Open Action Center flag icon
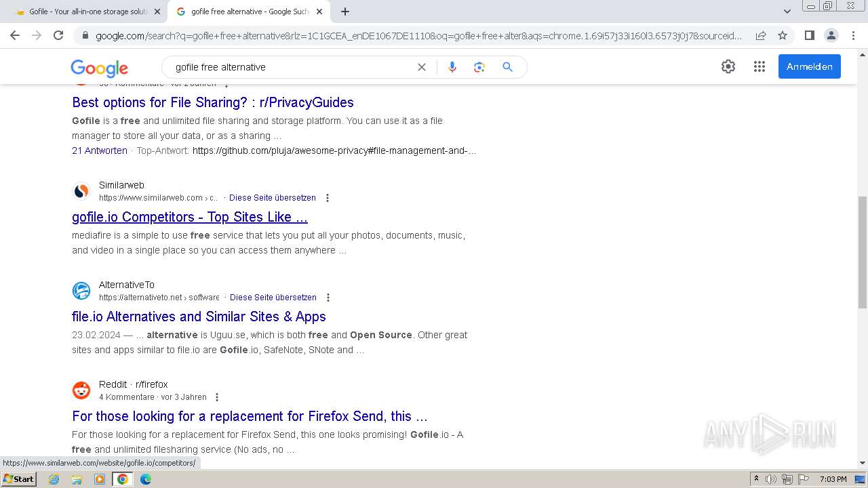Viewport: 868px width, 488px height. pyautogui.click(x=803, y=479)
